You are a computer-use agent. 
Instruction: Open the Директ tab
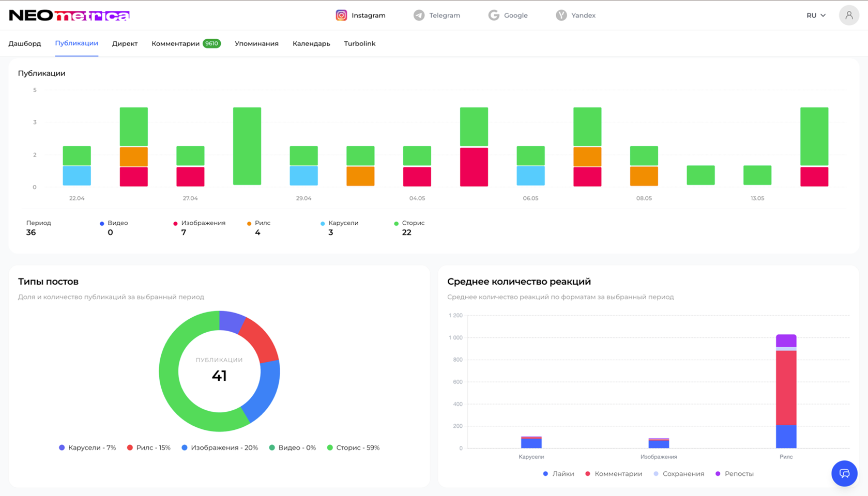pos(125,43)
